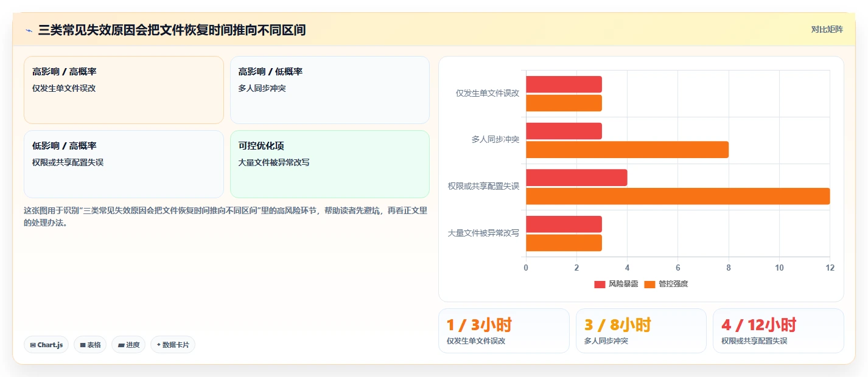Click the red bar for 多人同步冲突
The width and height of the screenshot is (868, 377).
[x=564, y=131]
